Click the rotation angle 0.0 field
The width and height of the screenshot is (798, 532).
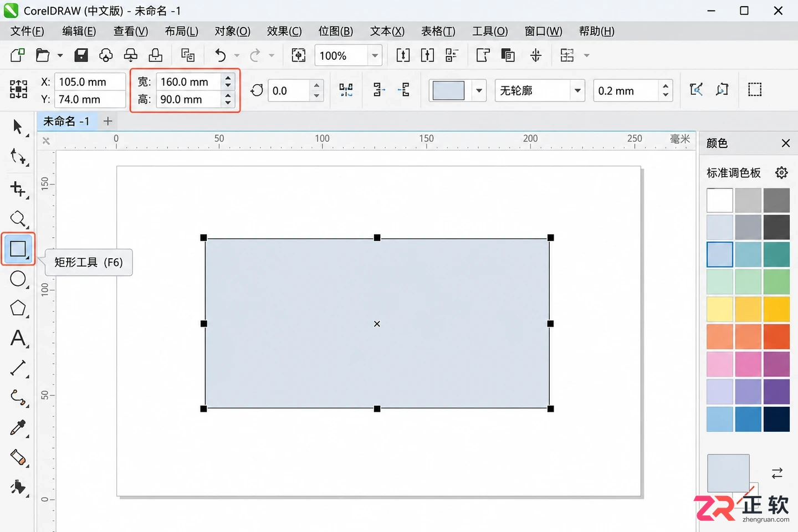click(289, 90)
